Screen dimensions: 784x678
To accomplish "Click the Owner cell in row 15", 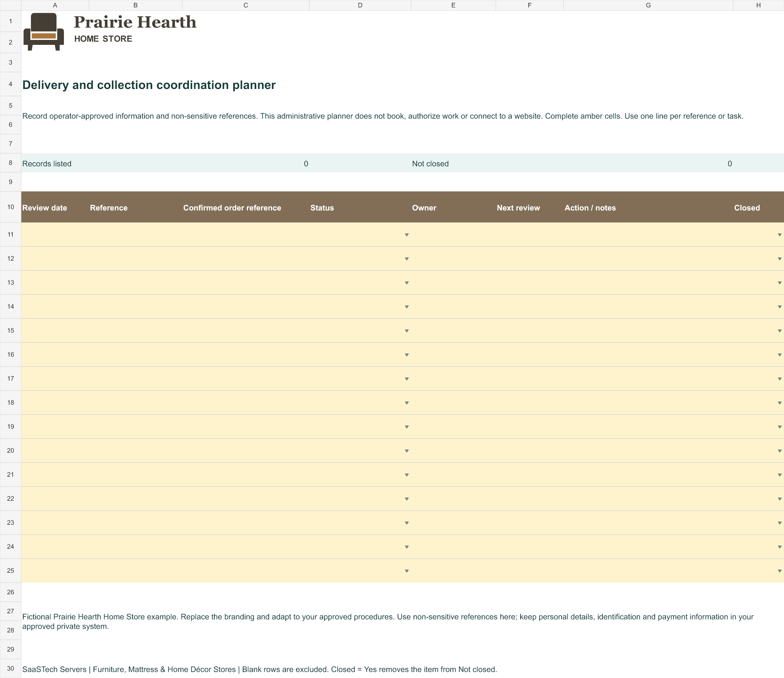I will coord(453,331).
